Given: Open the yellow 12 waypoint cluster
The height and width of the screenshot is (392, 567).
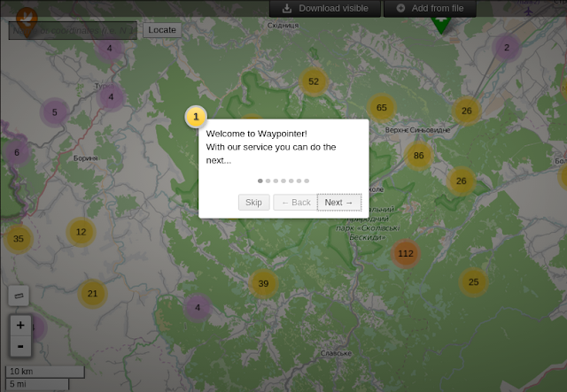Looking at the screenshot, I should (81, 232).
